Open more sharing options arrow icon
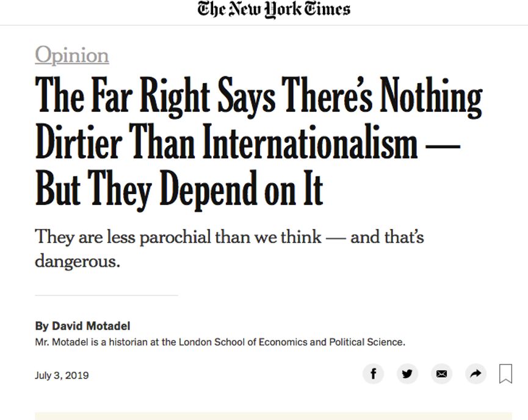This screenshot has height=420, width=528. pyautogui.click(x=476, y=374)
